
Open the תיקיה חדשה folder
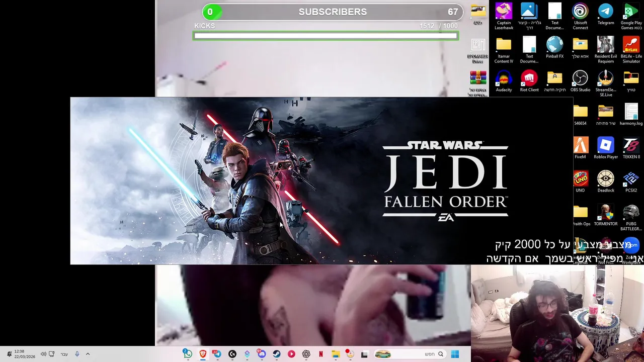[x=554, y=81]
